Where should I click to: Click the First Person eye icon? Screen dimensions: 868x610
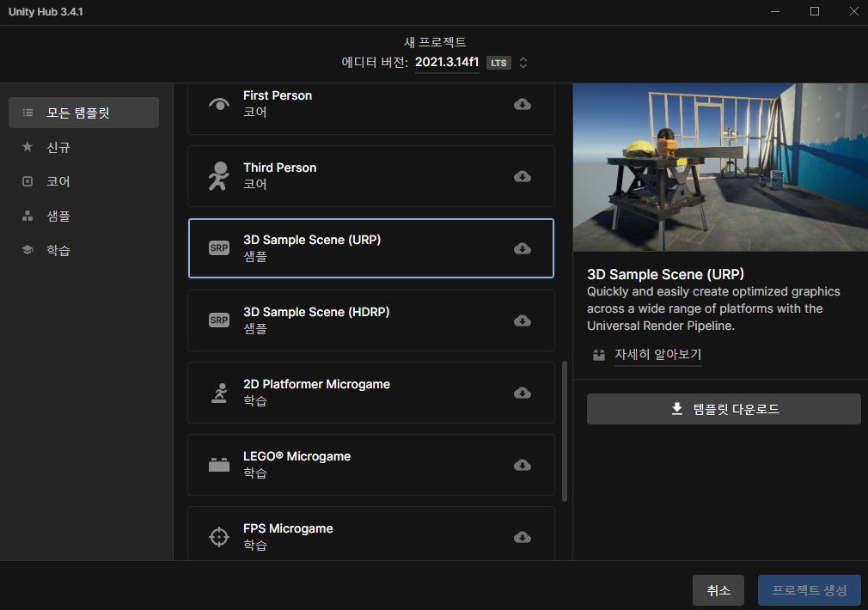(219, 104)
